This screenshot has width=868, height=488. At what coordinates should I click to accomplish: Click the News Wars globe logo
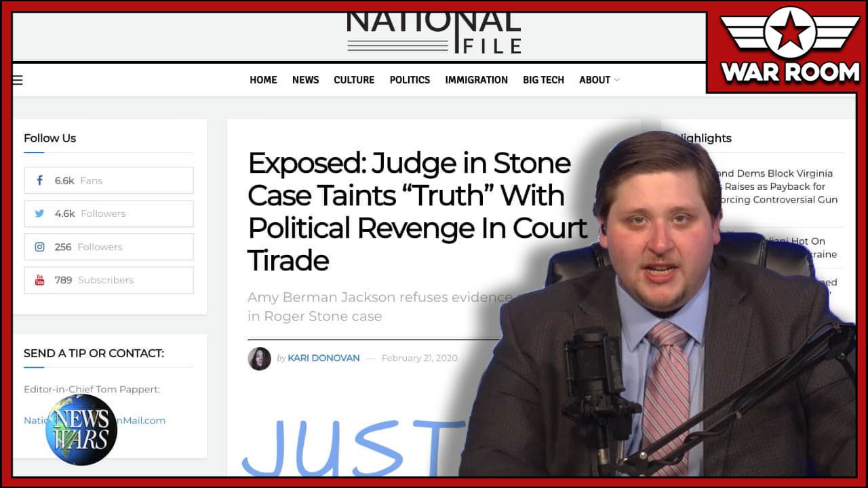[x=81, y=430]
